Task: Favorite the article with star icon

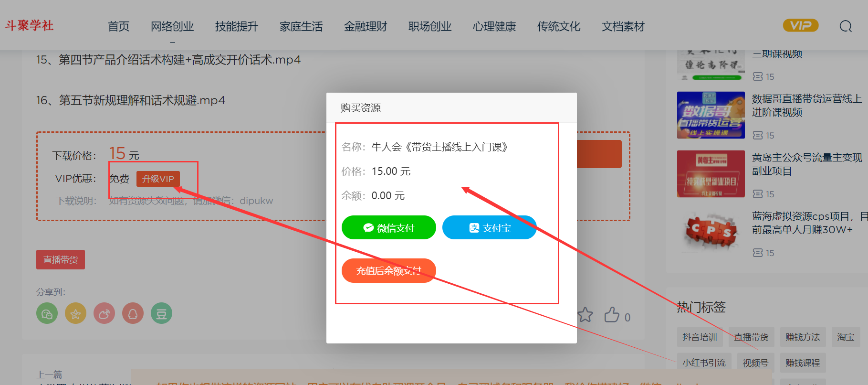Action: click(585, 315)
